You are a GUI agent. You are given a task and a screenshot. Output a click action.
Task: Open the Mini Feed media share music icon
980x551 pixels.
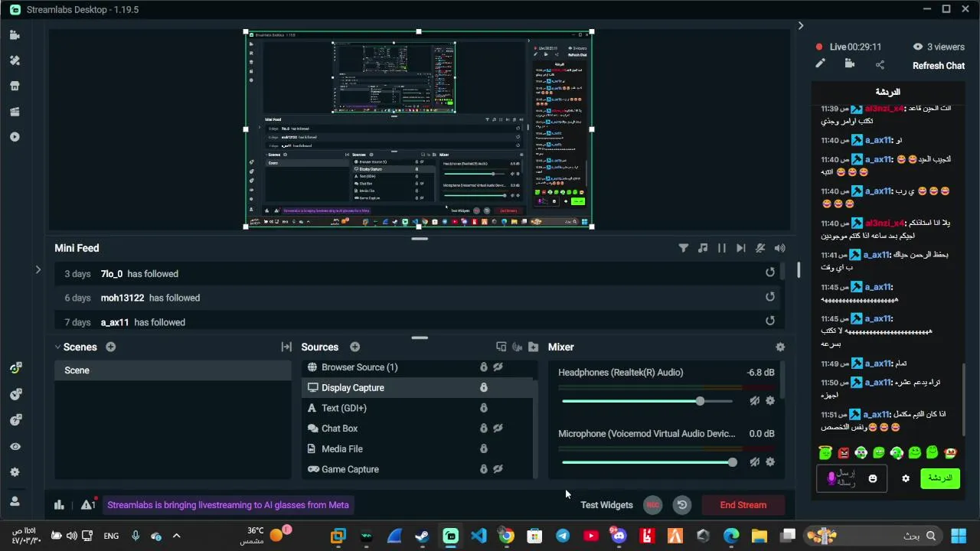coord(703,248)
